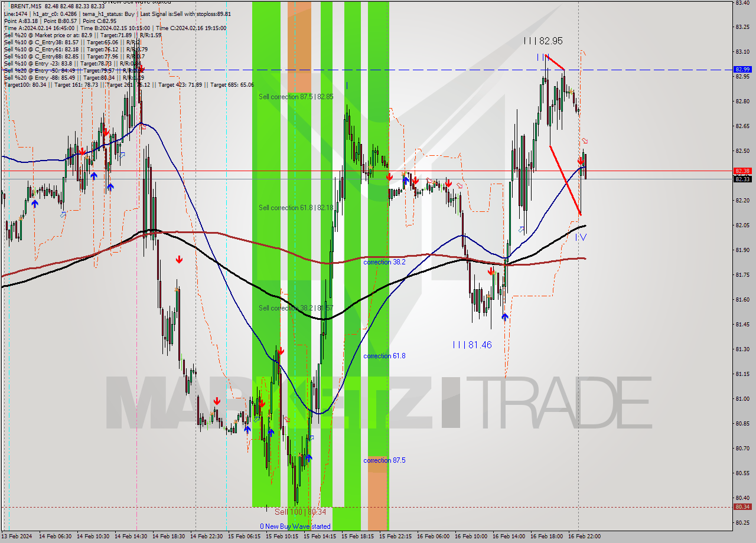The width and height of the screenshot is (756, 543).
Task: Click the '15 Feb 10:15' time axis label
Action: pyautogui.click(x=282, y=537)
